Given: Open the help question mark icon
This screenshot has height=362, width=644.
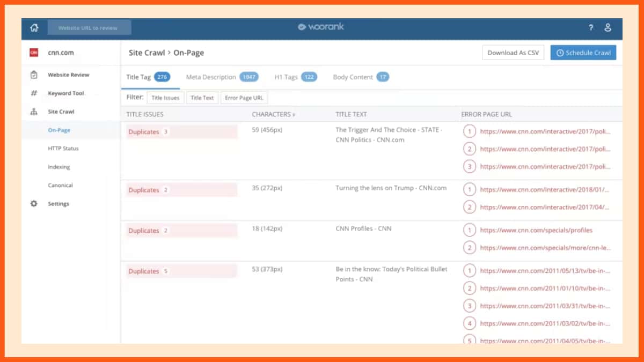Looking at the screenshot, I should [591, 28].
